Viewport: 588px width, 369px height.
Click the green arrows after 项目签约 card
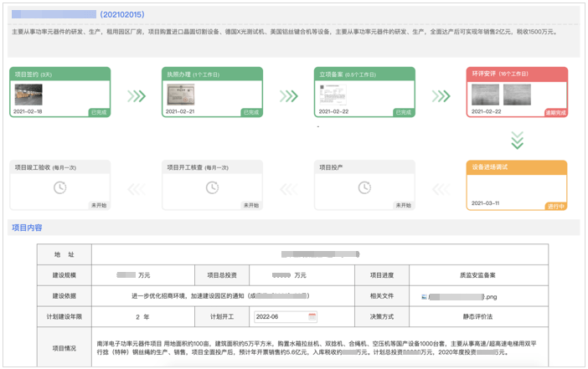[x=136, y=96]
